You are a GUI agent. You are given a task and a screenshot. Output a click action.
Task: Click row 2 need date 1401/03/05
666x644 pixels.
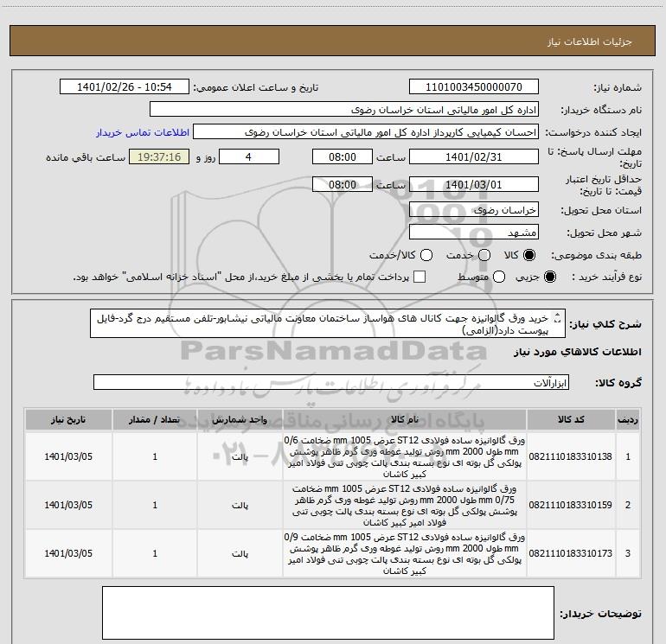pos(68,505)
